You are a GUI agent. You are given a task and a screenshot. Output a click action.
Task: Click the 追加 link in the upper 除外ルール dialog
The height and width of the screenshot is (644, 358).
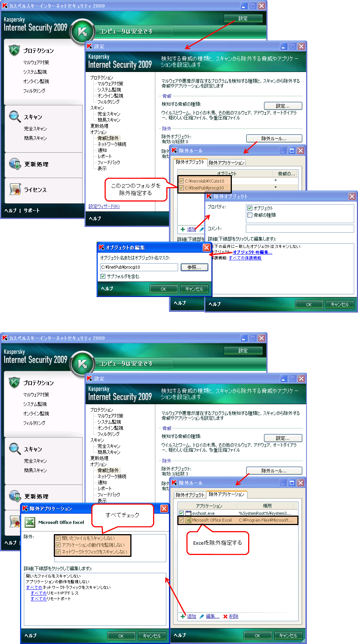[x=191, y=229]
